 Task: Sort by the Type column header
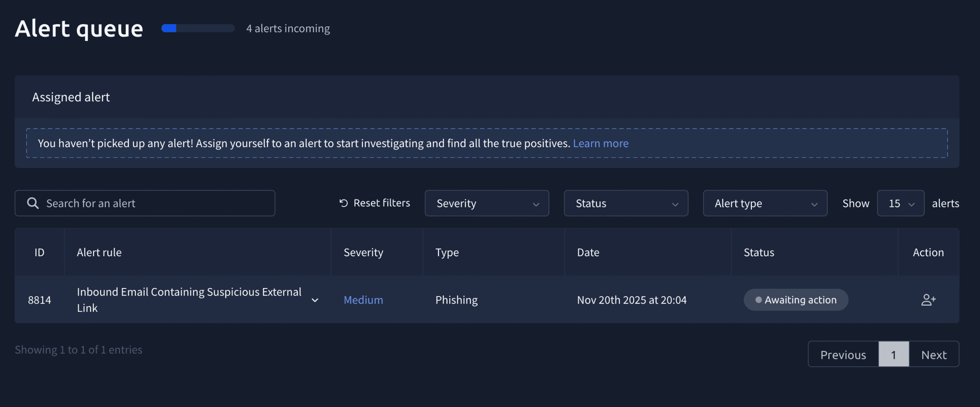447,252
